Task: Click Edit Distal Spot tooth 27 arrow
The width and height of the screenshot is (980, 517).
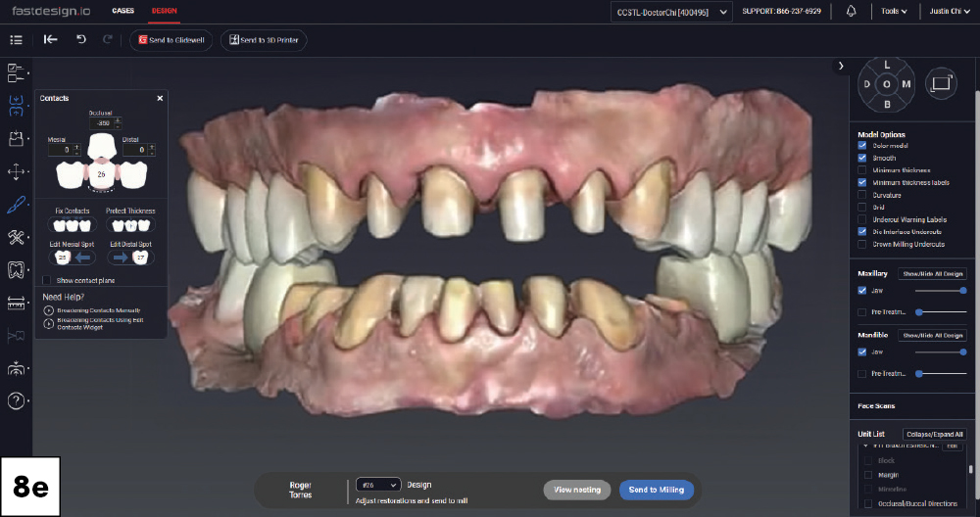Action: click(x=130, y=258)
